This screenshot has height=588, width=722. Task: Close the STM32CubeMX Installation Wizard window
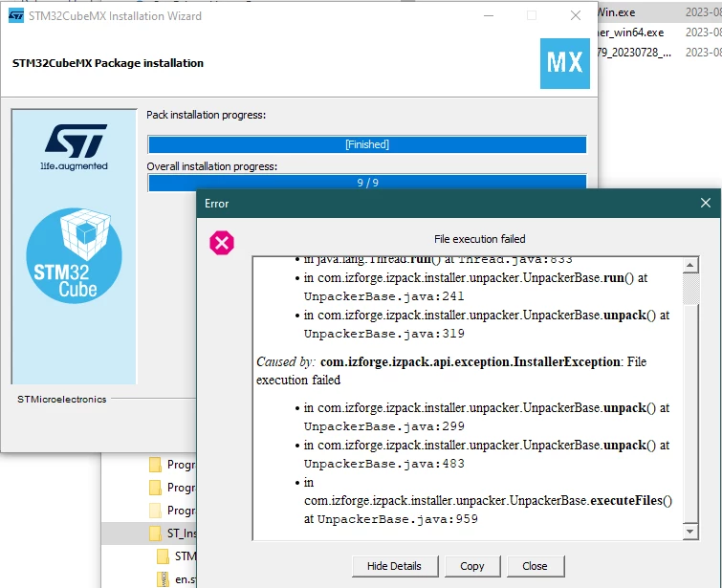coord(575,15)
